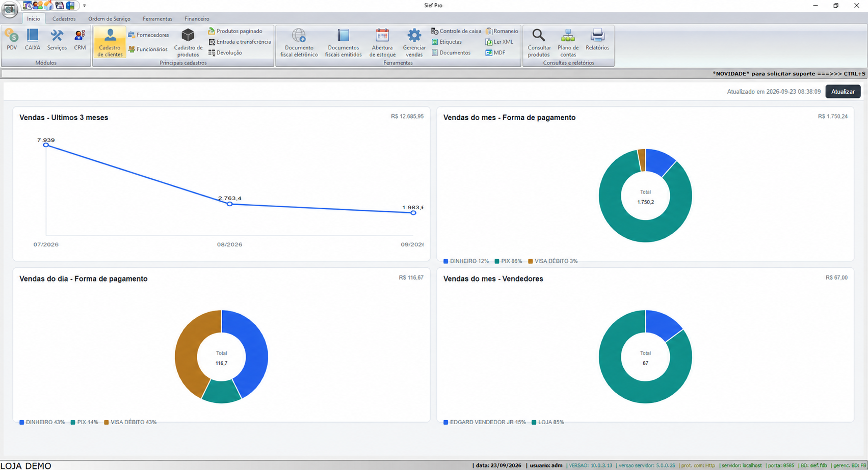Open Etiquetas
This screenshot has width=868, height=470.
click(x=446, y=42)
